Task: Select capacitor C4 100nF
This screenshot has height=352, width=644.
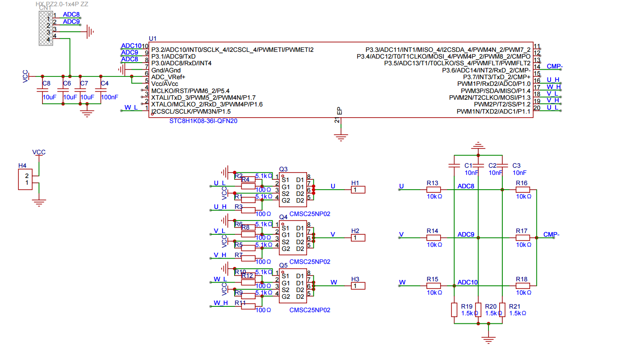Action: pos(101,90)
